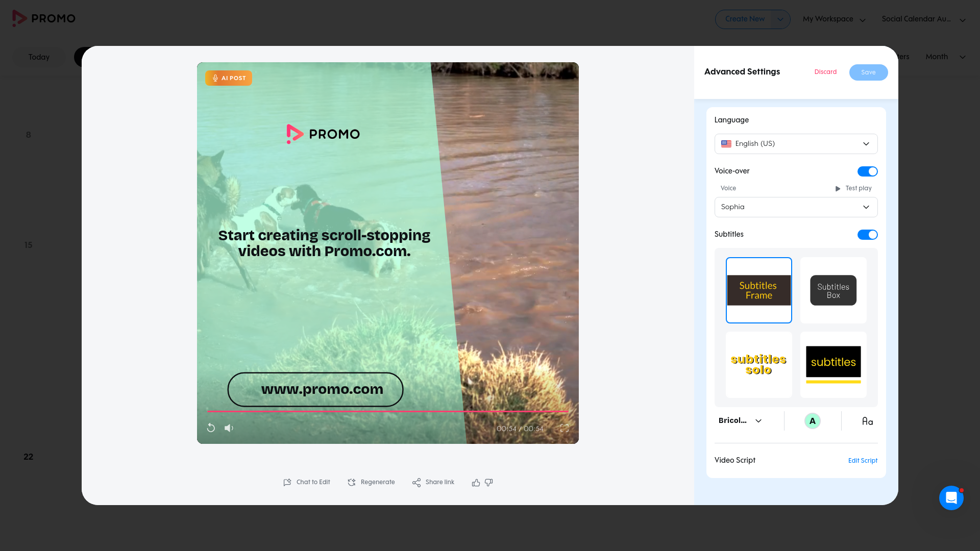
Task: Open Edit Script link
Action: pyautogui.click(x=863, y=461)
